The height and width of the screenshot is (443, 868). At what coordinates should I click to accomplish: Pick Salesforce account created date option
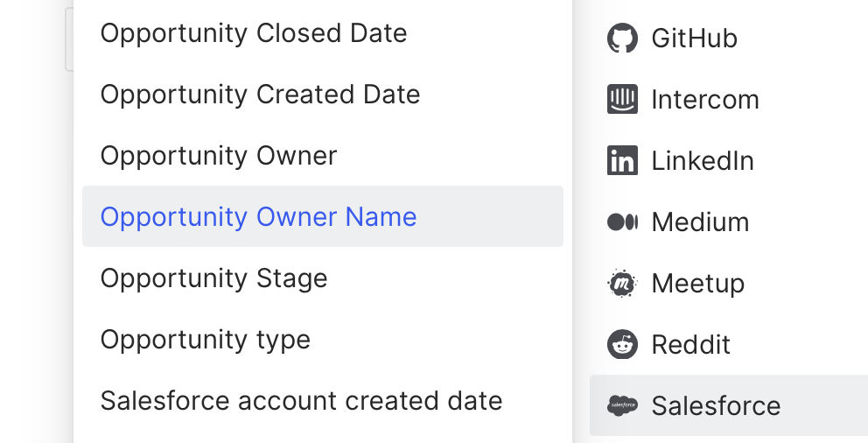(x=301, y=401)
